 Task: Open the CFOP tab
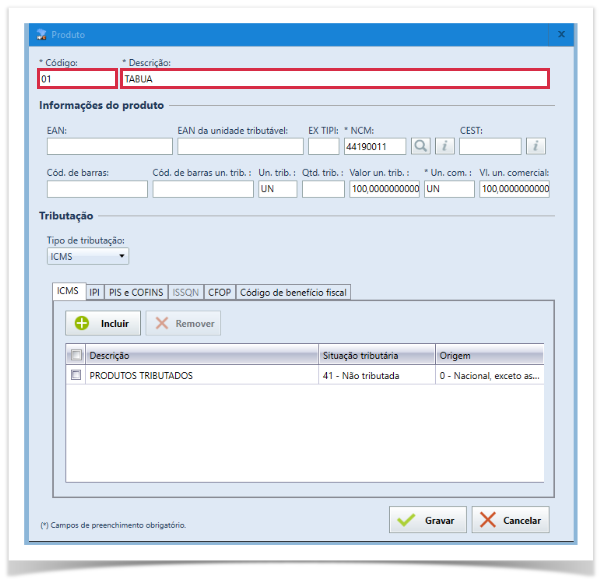(x=220, y=293)
